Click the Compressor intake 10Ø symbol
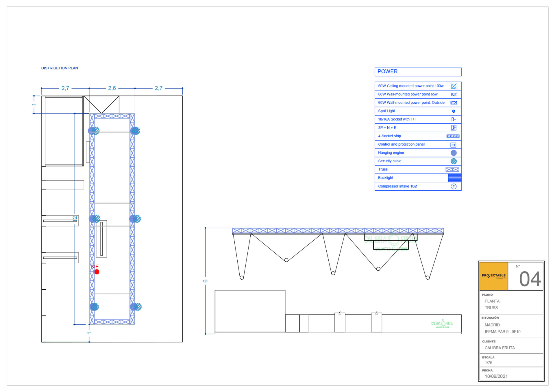Image resolution: width=555 pixels, height=392 pixels. [x=453, y=186]
